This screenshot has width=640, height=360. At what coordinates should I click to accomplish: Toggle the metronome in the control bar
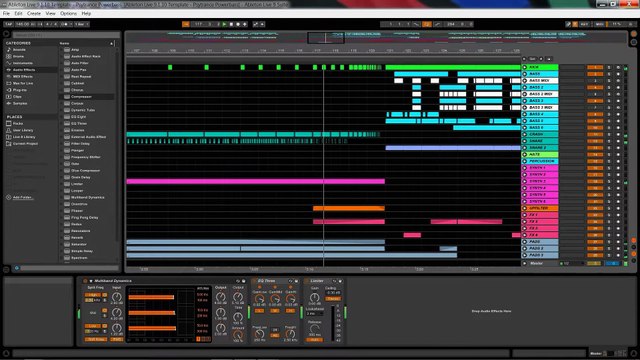coord(64,24)
